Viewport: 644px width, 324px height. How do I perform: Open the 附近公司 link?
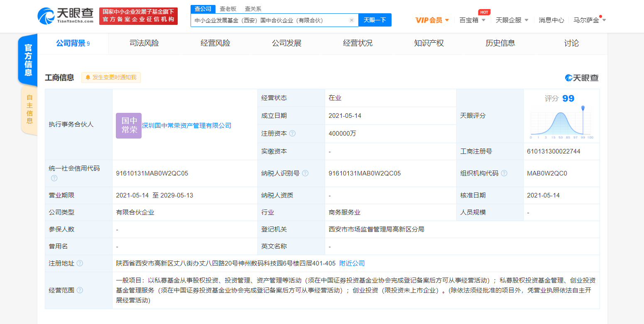tap(352, 263)
